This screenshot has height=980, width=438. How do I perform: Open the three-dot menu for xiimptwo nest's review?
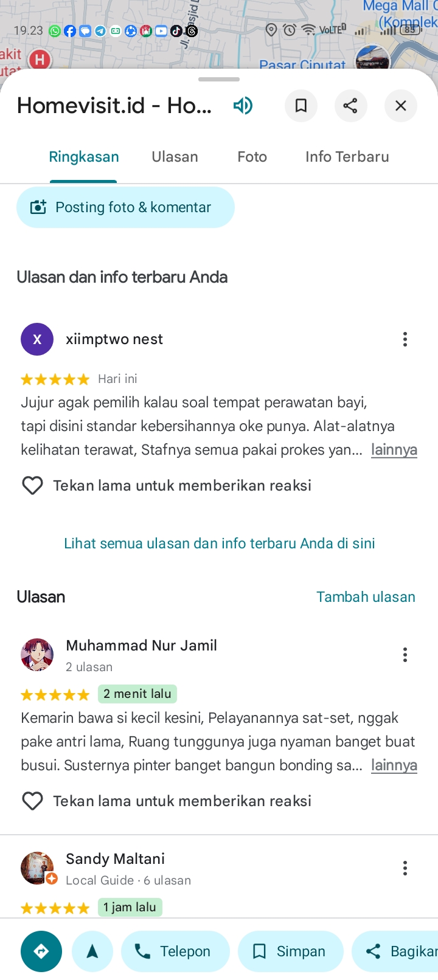click(x=405, y=339)
